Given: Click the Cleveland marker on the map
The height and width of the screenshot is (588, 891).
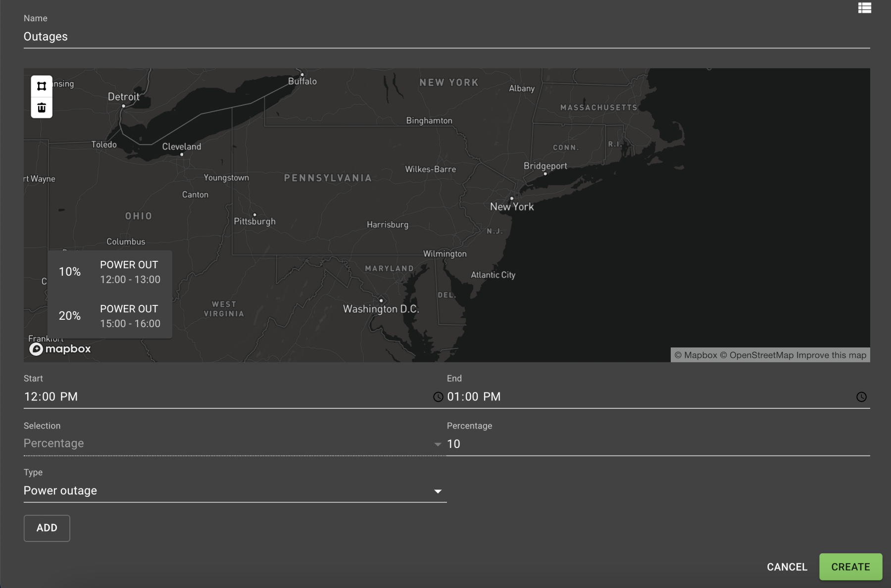Looking at the screenshot, I should pos(182,153).
